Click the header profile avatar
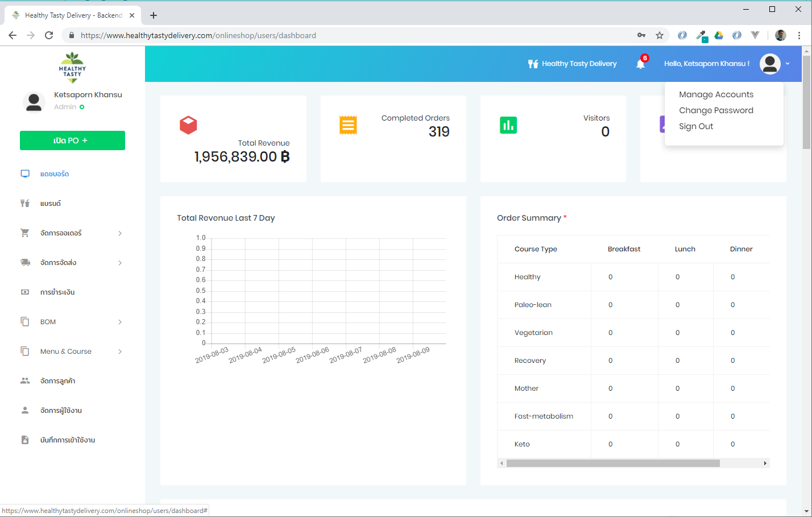The width and height of the screenshot is (812, 517). (770, 64)
